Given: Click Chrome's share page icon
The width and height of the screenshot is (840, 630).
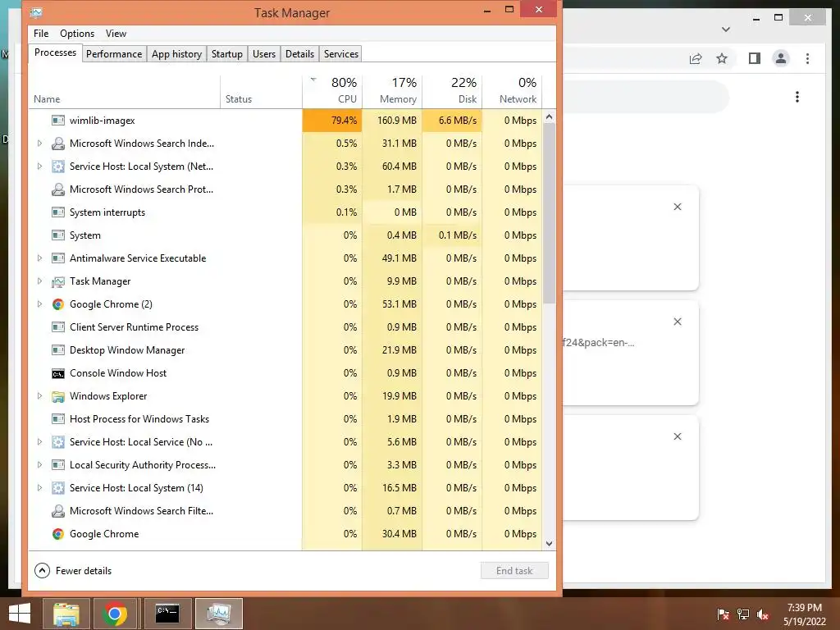Looking at the screenshot, I should (x=696, y=58).
